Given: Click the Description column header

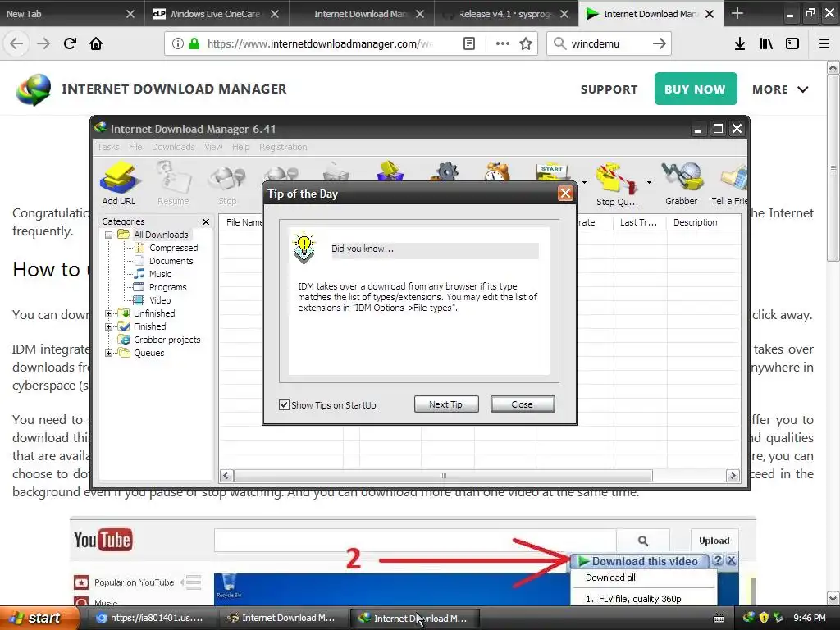Looking at the screenshot, I should click(696, 222).
